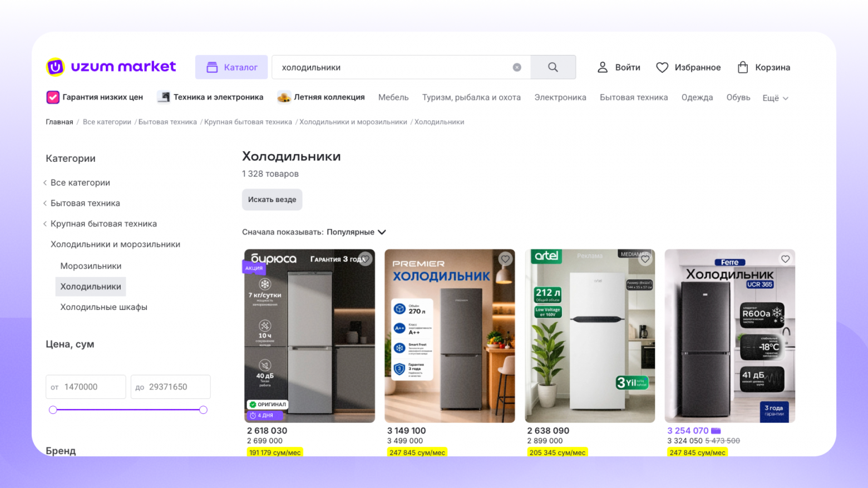Select the Электроника menu item

coord(560,97)
